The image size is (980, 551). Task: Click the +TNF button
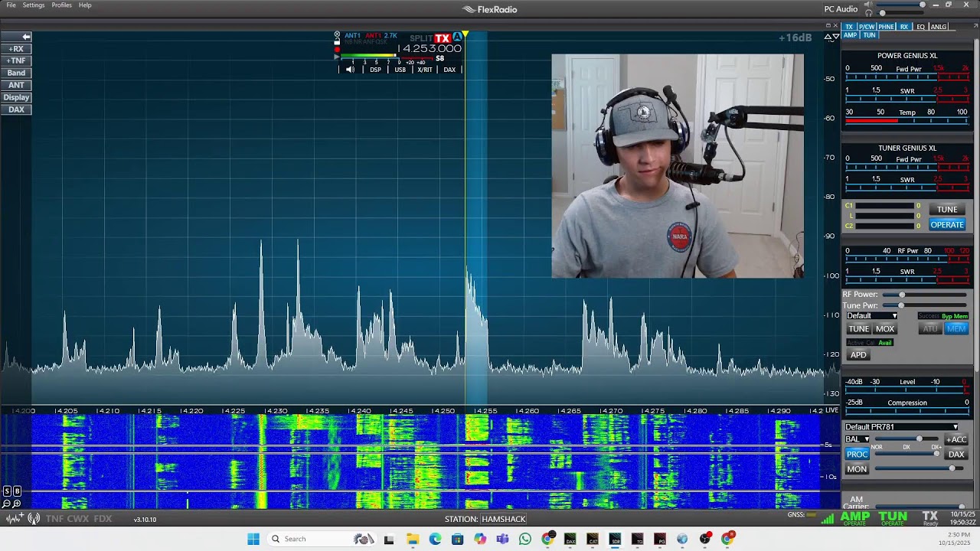(16, 60)
